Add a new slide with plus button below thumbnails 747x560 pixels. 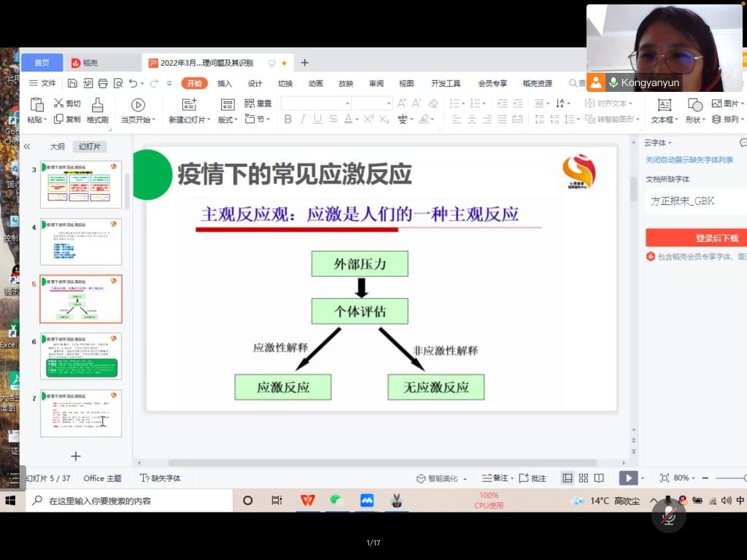click(75, 456)
